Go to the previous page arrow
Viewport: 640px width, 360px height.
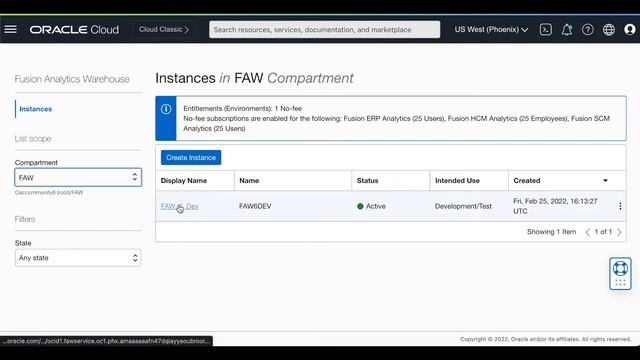pos(587,232)
